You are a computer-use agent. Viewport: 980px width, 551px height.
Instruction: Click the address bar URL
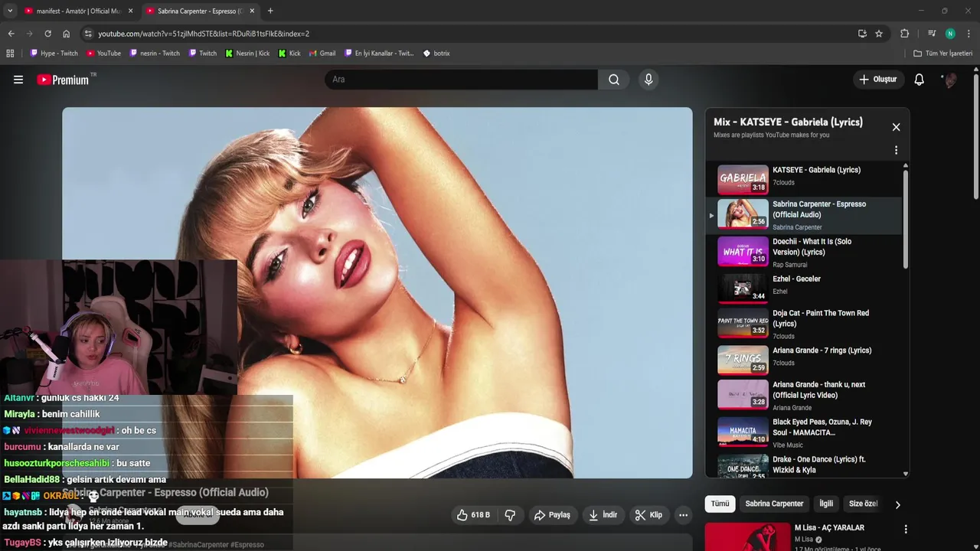(204, 34)
